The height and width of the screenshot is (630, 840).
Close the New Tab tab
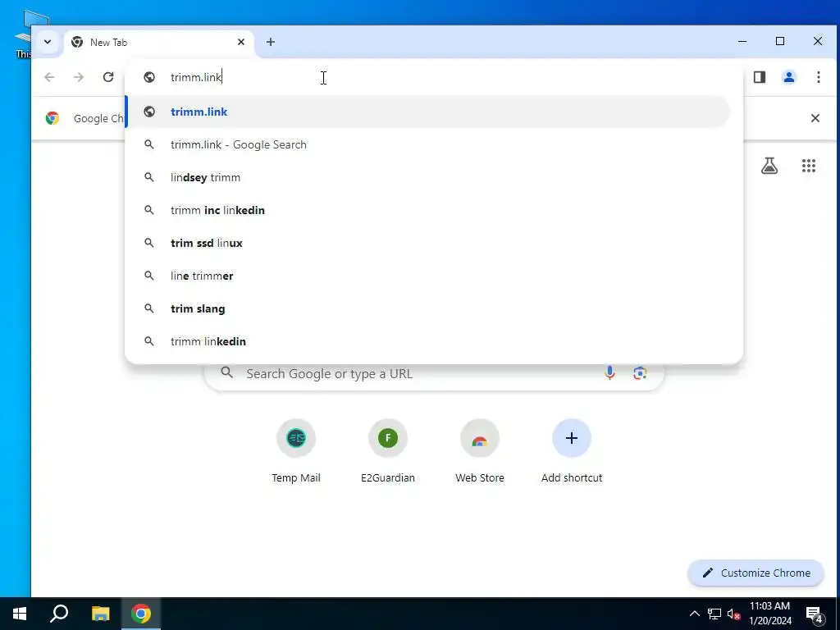(241, 42)
